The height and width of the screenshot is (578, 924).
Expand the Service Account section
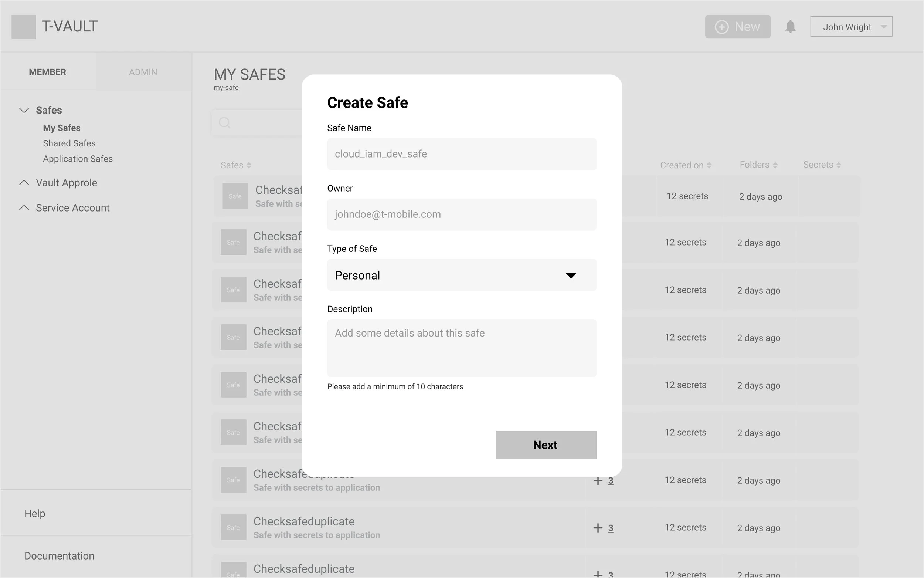pyautogui.click(x=24, y=207)
